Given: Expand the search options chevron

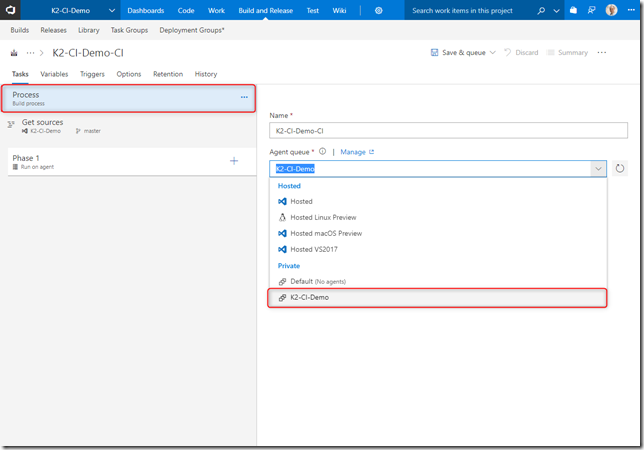Looking at the screenshot, I should point(557,11).
